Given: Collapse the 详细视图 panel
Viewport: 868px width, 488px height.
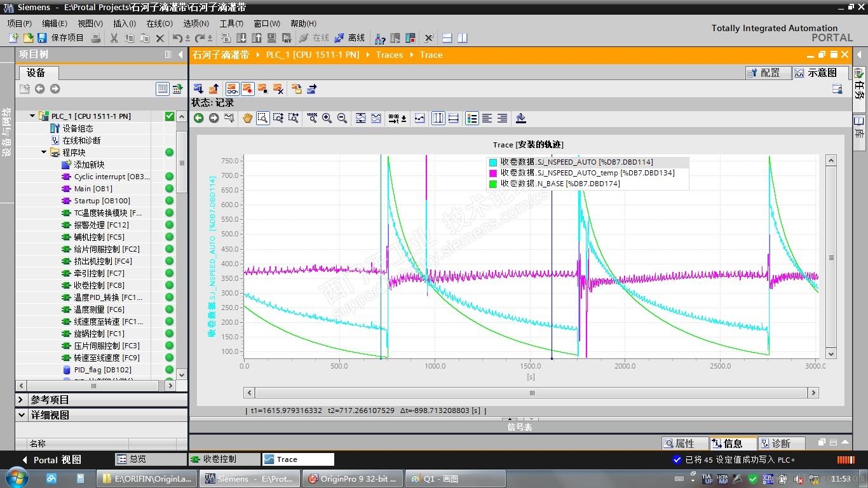Looking at the screenshot, I should tap(20, 415).
